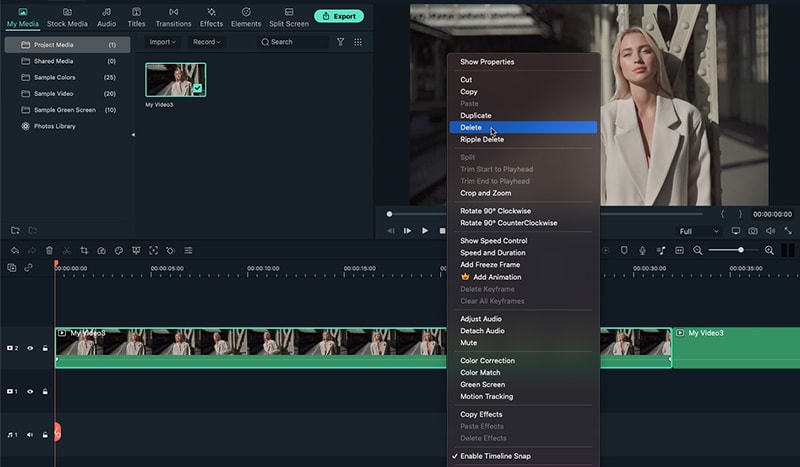
Task: Open the Speed gauge tool
Action: point(102,251)
